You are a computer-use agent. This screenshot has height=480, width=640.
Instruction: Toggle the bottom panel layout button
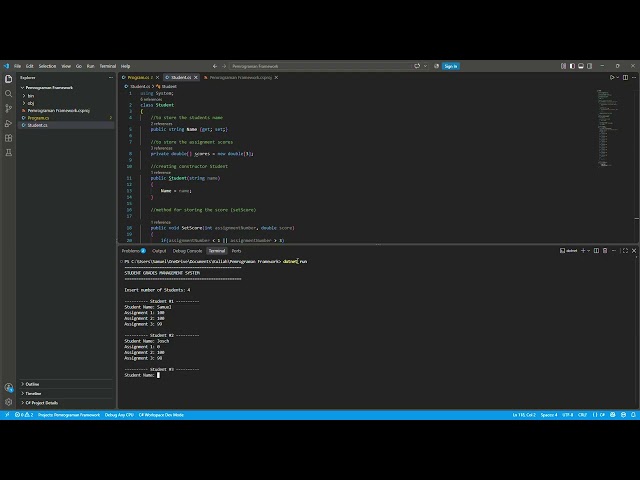coord(581,66)
